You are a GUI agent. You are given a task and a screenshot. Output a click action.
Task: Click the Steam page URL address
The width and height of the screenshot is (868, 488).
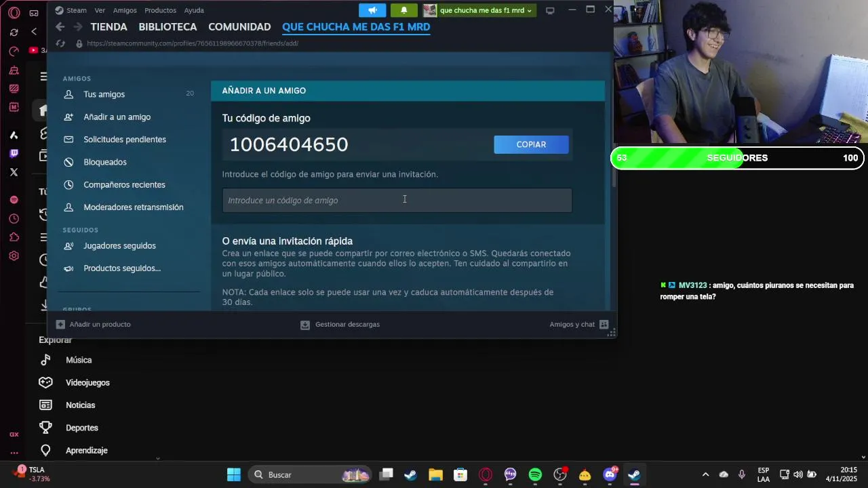coord(193,43)
